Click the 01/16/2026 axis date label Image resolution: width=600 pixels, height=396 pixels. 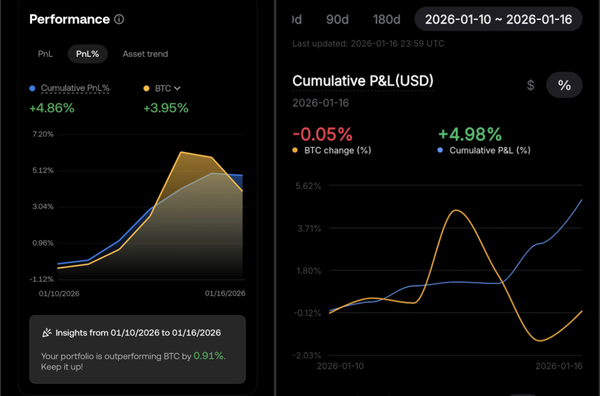tap(225, 293)
